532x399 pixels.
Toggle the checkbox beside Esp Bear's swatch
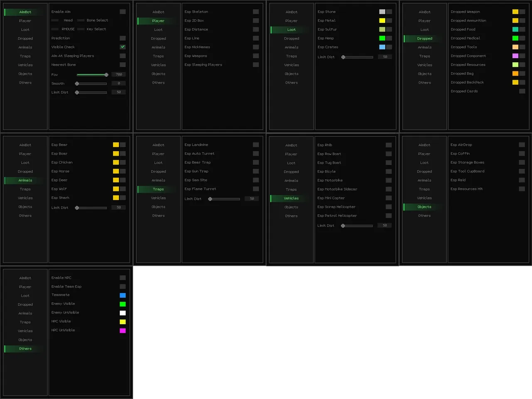click(x=123, y=145)
